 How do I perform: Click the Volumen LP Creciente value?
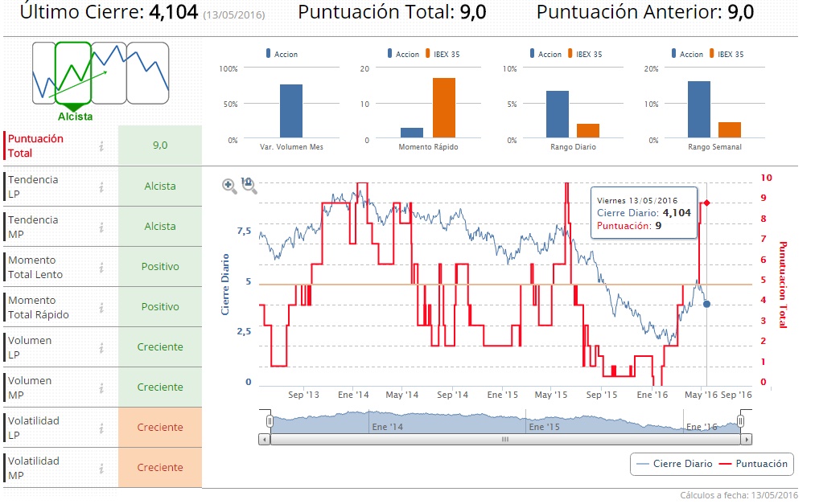[x=160, y=346]
